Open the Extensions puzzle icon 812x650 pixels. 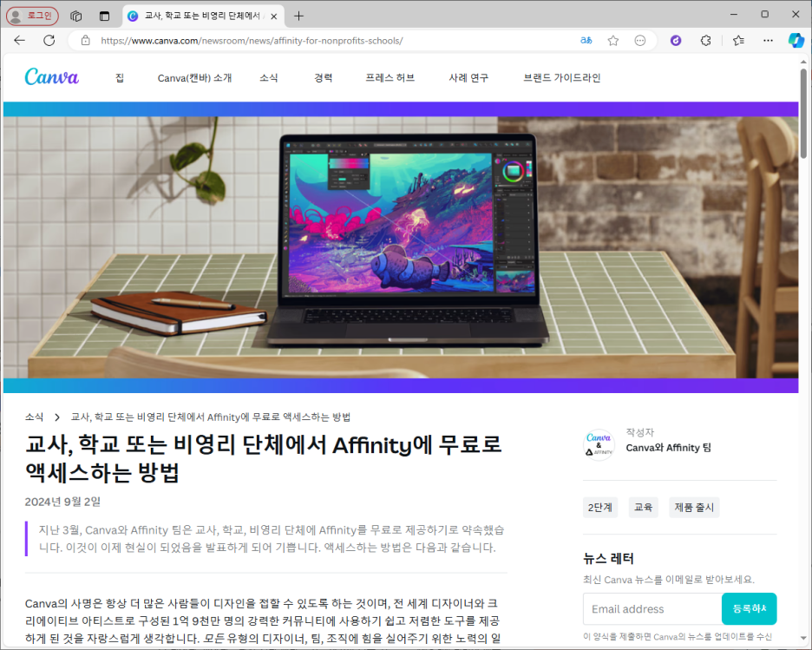(705, 41)
